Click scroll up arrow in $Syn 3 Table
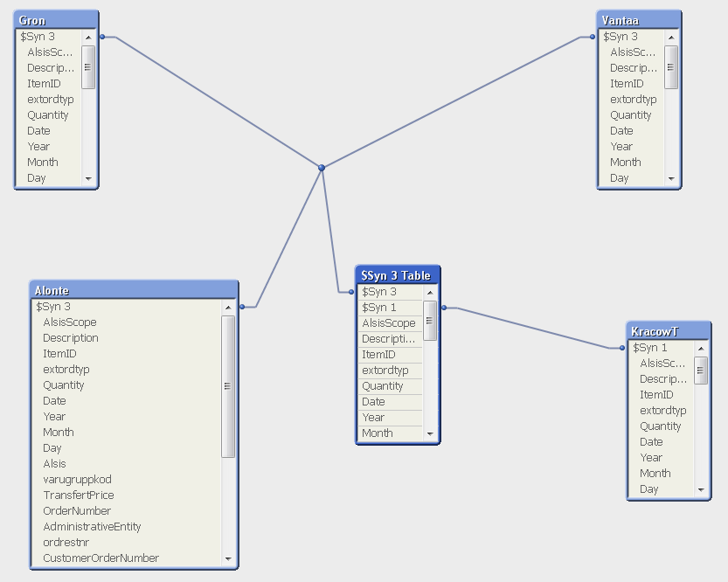This screenshot has height=582, width=728. [x=430, y=293]
